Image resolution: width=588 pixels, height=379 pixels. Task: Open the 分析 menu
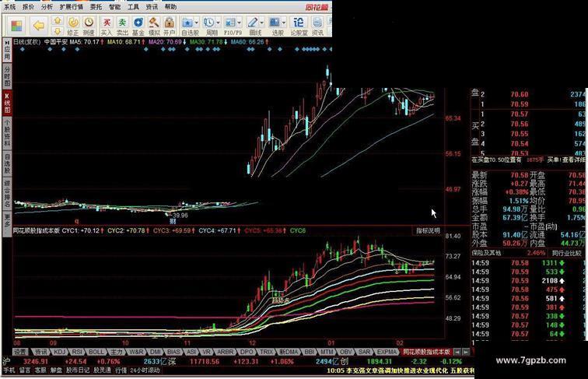click(47, 7)
